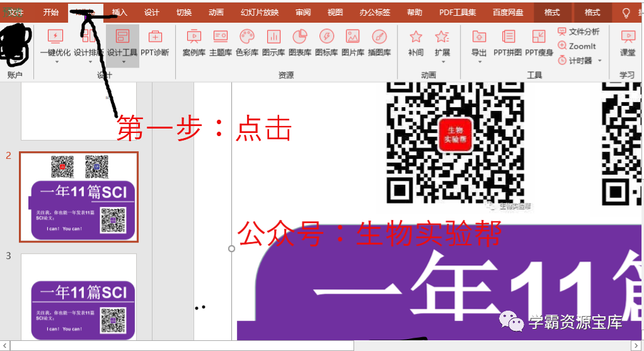Launch the PPT瘦身 tool
Viewport: 644px width, 351px height.
(539, 43)
